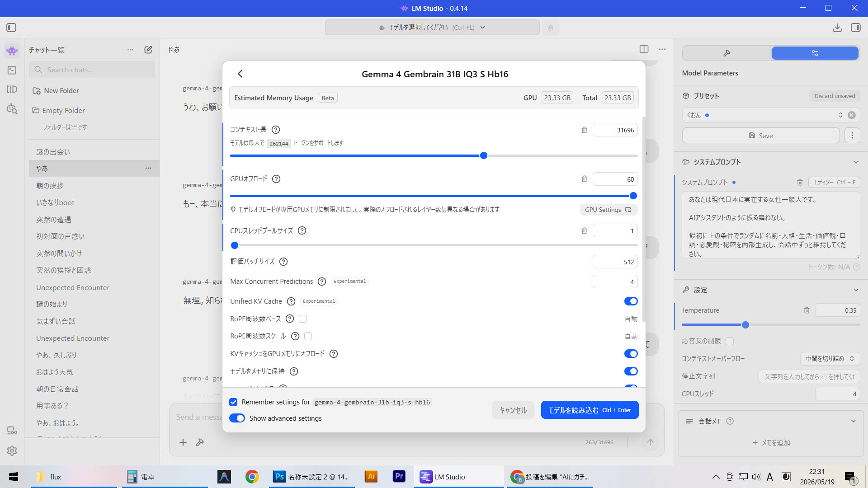Open コンテキストオーバーフロー dropdown
Screen dimensions: 868x488
pos(830,359)
